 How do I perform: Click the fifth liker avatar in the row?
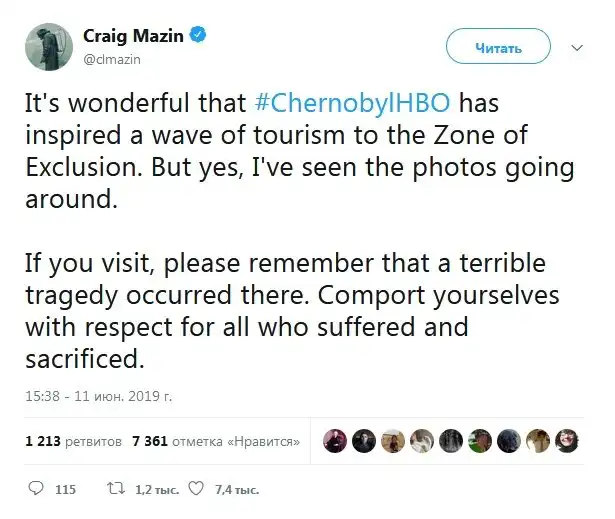[452, 440]
